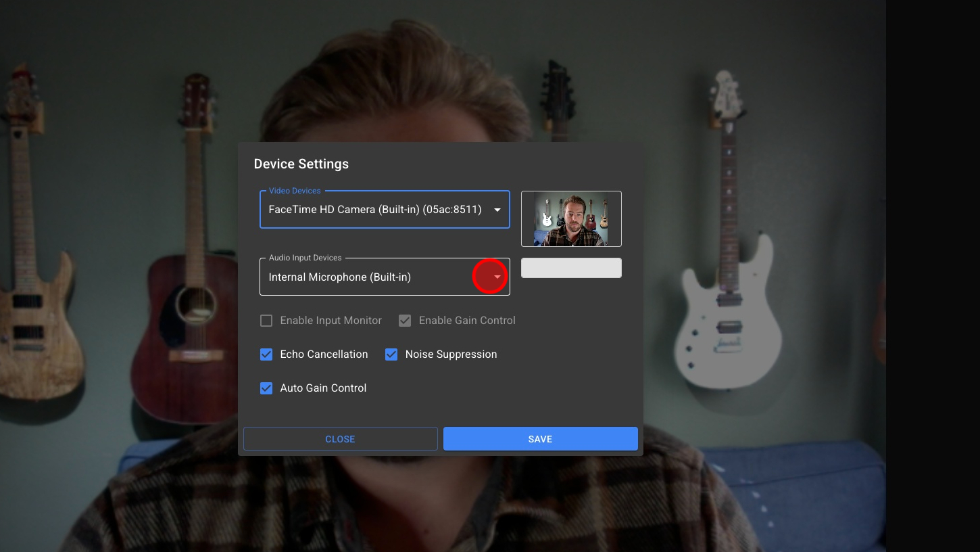The image size is (980, 552).
Task: Expand the Video Devices dropdown arrow
Action: point(497,210)
